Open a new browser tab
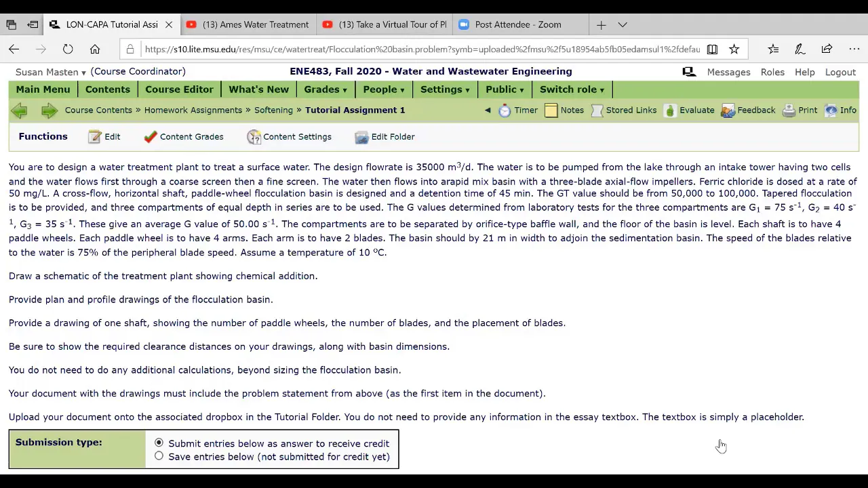The width and height of the screenshot is (868, 488). [x=601, y=24]
